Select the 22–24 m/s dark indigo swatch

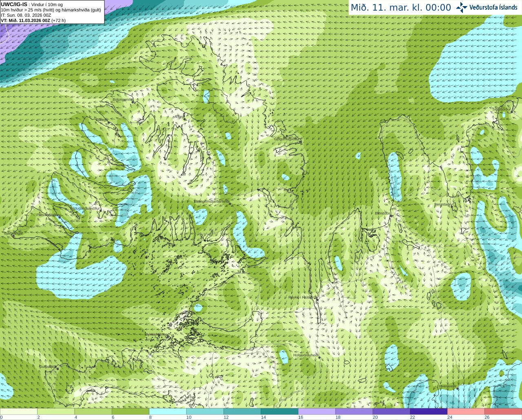[429, 411]
